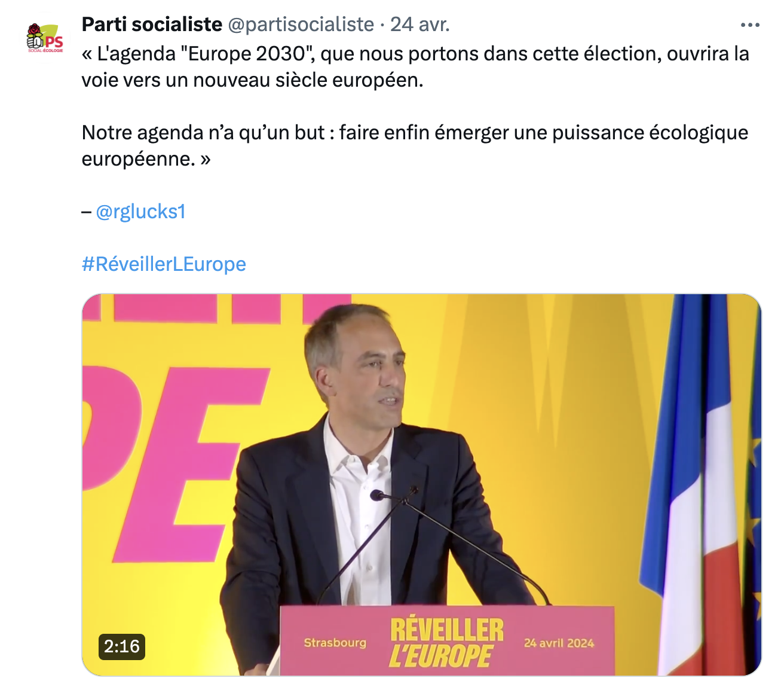Click the sentence about the puissance écologique européenne
The image size is (784, 690).
click(x=415, y=145)
